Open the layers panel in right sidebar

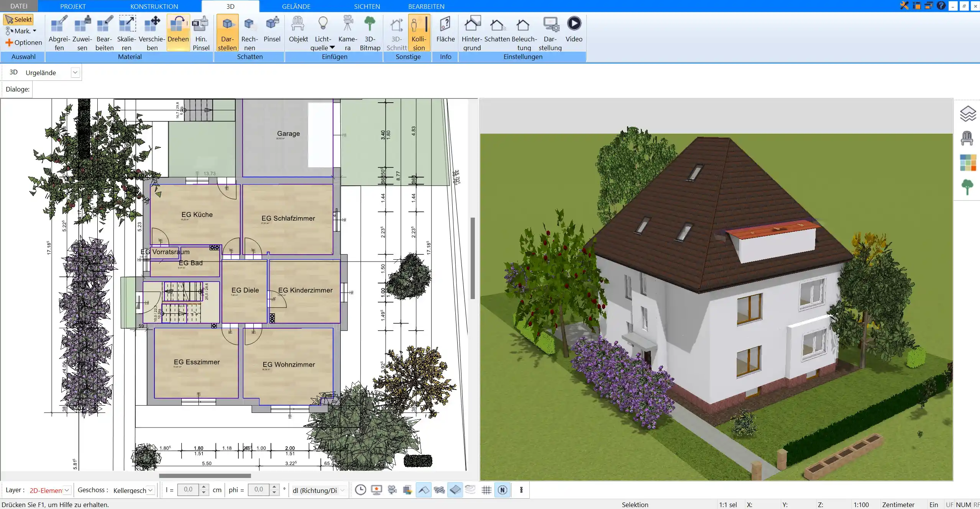pyautogui.click(x=967, y=114)
